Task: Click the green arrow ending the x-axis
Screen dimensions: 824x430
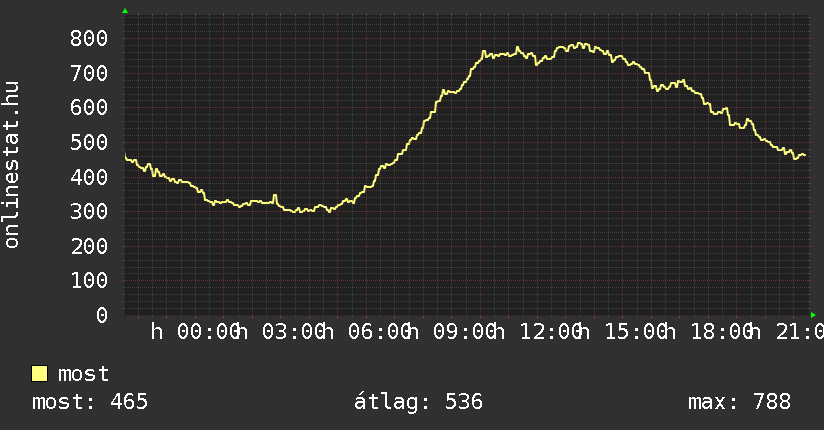Action: pyautogui.click(x=813, y=315)
